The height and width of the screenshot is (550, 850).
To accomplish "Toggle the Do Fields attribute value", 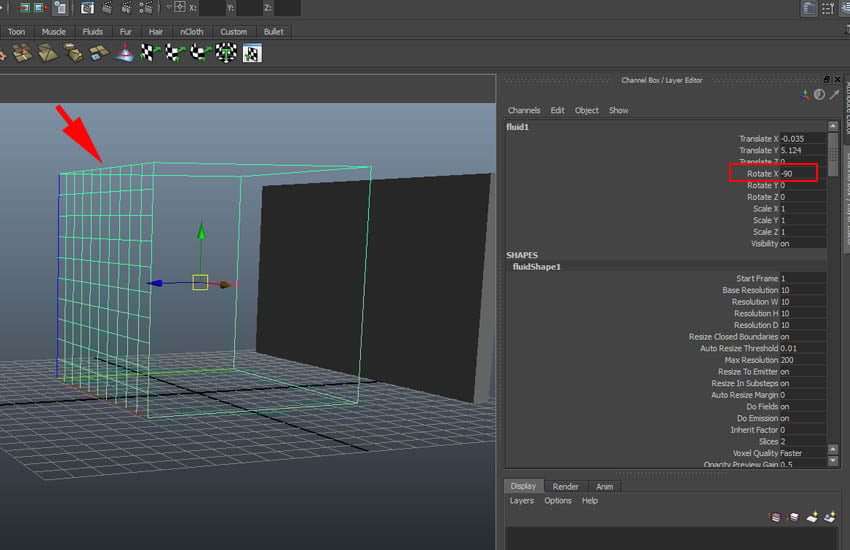I will click(x=802, y=407).
